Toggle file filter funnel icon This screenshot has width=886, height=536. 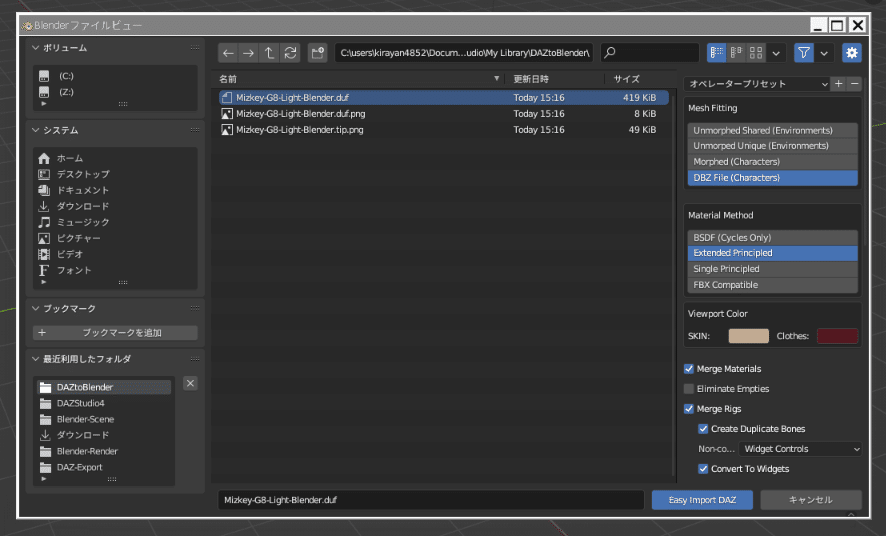click(x=804, y=53)
